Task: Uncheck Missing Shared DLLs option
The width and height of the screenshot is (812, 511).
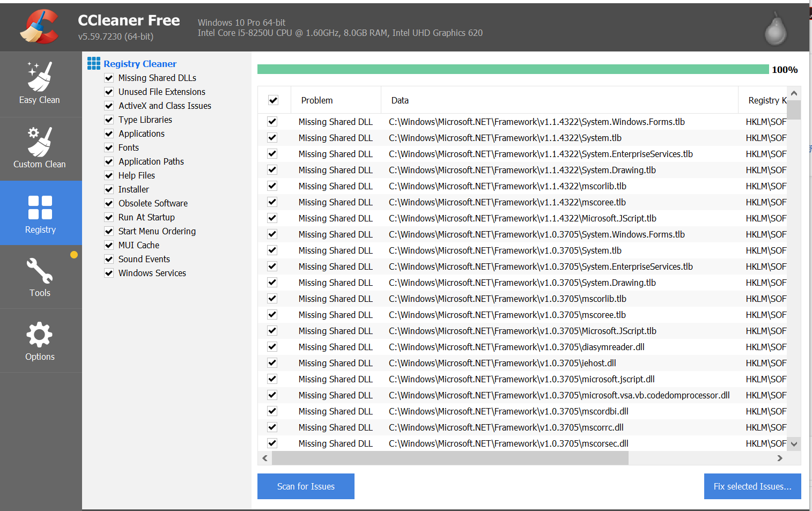Action: [109, 78]
